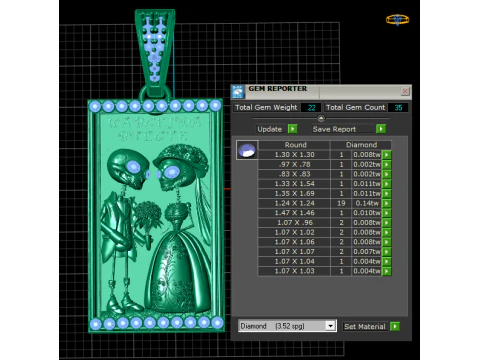Click the green arrow for the 1.07 X .96 row
The image size is (480, 360).
point(387,222)
